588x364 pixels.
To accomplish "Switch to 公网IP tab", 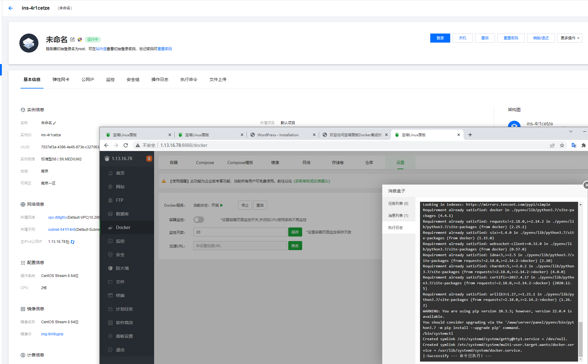I will coord(88,79).
